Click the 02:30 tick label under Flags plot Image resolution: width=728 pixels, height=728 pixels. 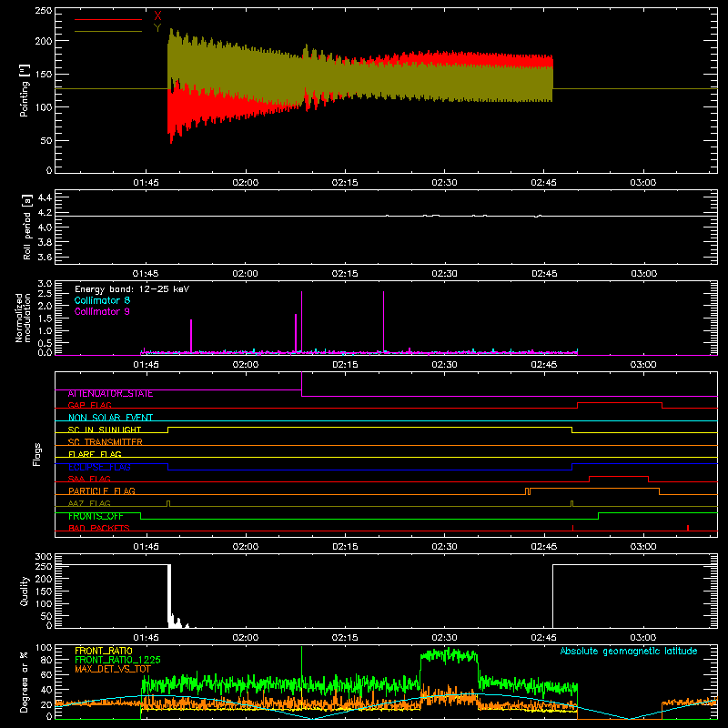444,547
